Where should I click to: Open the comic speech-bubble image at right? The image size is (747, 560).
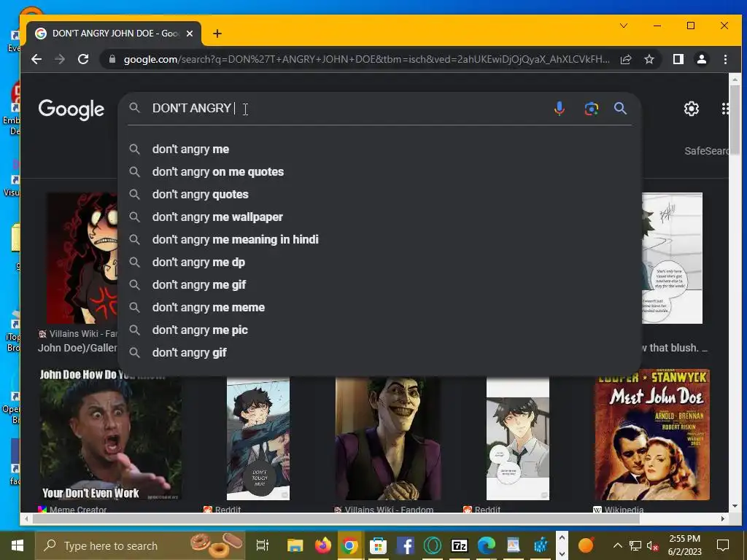[x=672, y=258]
